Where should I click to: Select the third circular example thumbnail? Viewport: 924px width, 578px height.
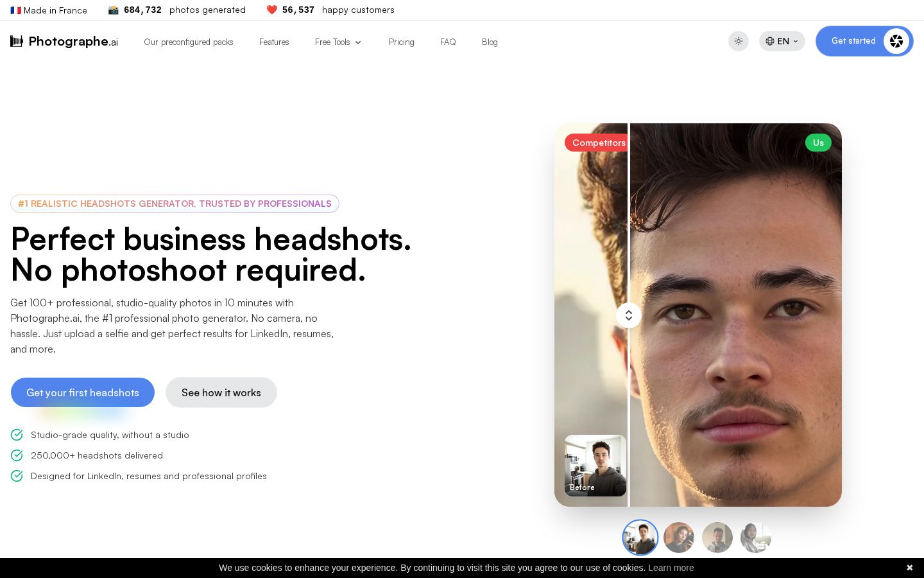tap(717, 538)
